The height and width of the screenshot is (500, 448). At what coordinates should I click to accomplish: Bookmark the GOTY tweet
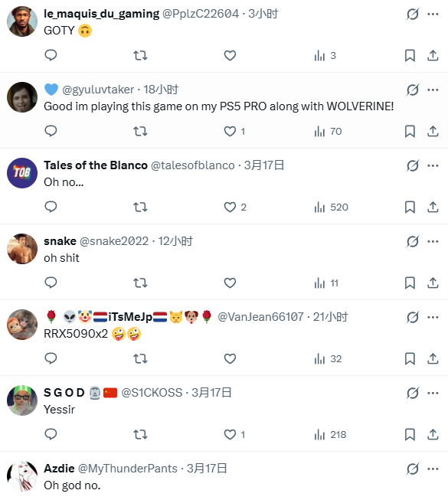410,55
